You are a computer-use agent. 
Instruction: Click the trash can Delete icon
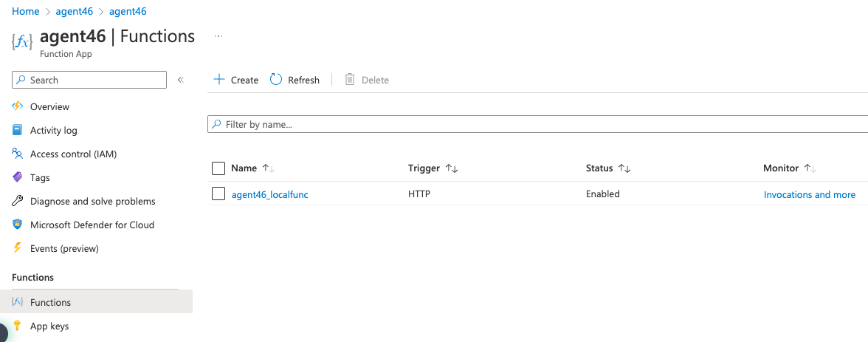click(350, 79)
